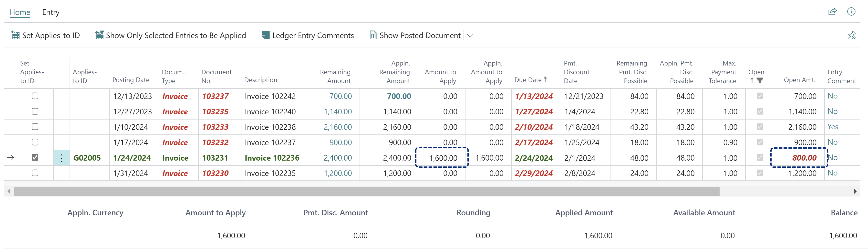
Task: Expand the Show Posted Document dropdown arrow
Action: [470, 35]
